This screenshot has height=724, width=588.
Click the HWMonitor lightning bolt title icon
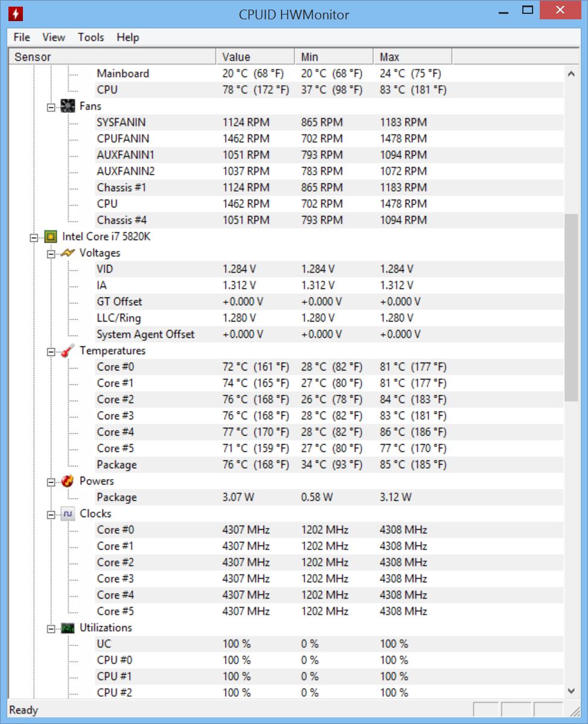[x=16, y=13]
